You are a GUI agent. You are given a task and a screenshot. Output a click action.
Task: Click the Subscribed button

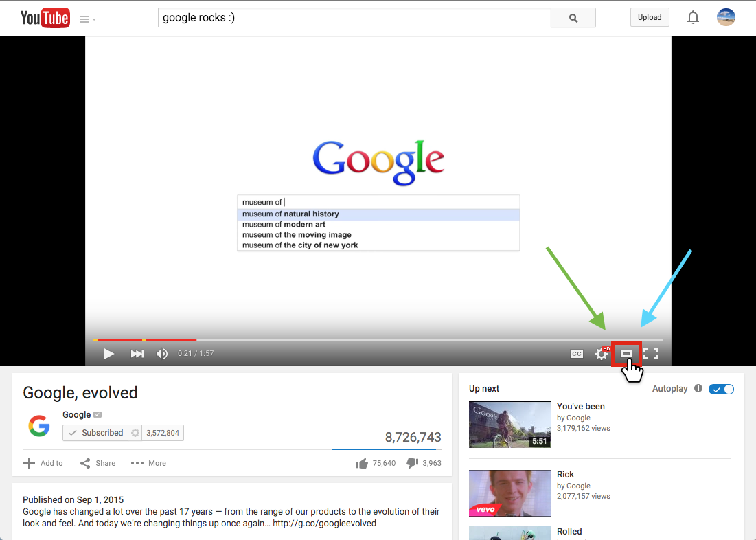coord(95,433)
